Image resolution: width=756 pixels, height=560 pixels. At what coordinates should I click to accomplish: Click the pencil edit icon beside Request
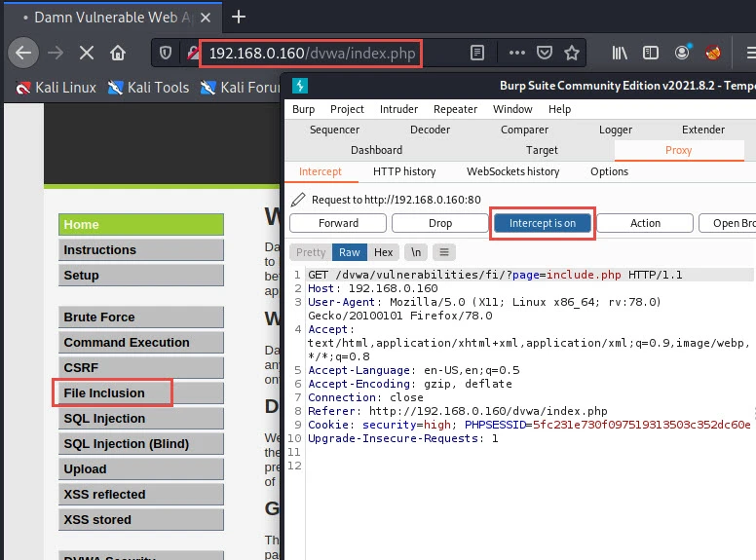pos(298,199)
